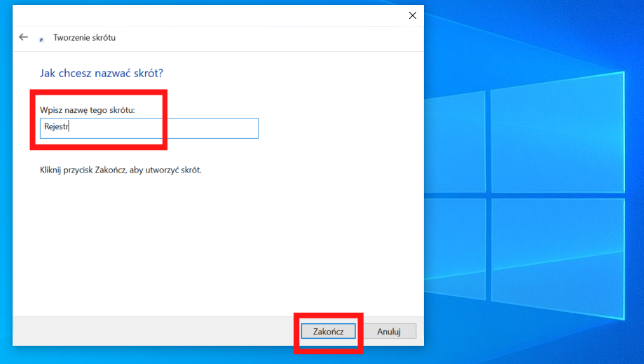
Task: Click the heading Jak chcesz nazwać skrót?
Action: [x=102, y=73]
